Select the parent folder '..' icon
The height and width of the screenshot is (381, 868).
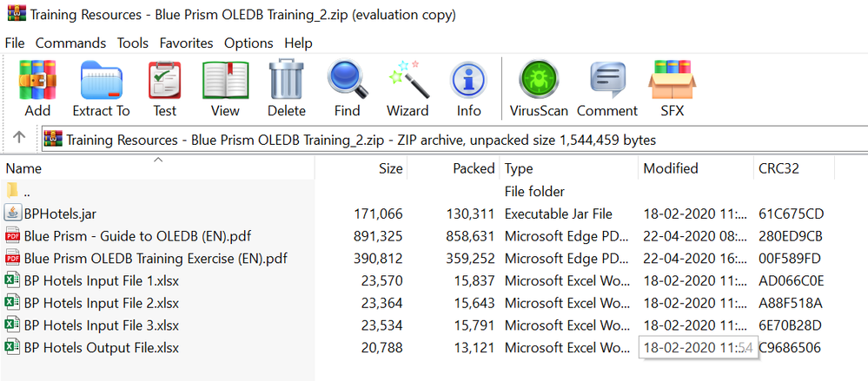12,191
